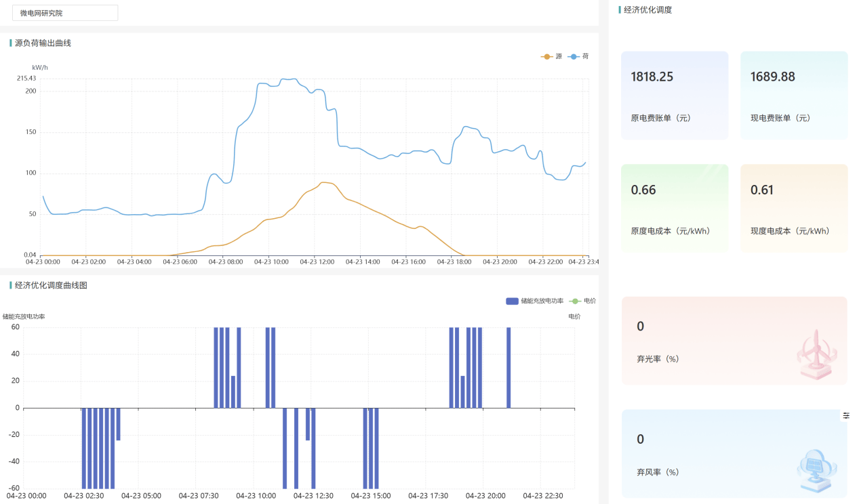Select the 1818.25 original bill value

652,77
